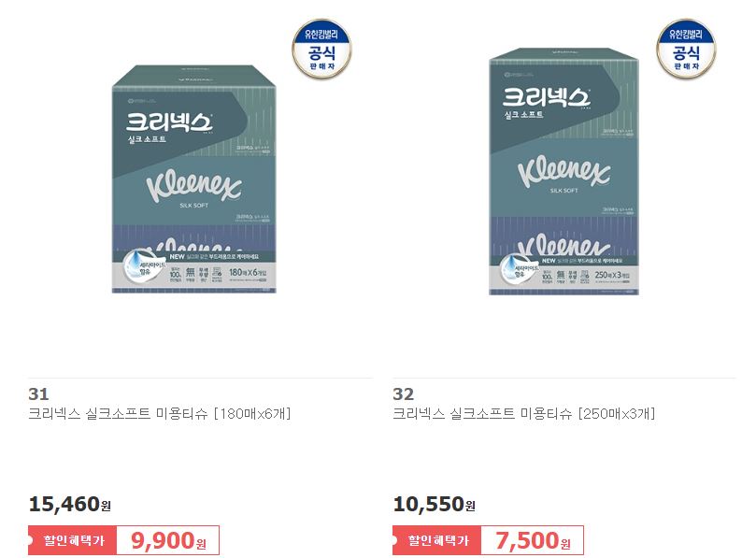Click the 250매X3 count label on the right box
The image size is (756, 558).
click(x=612, y=275)
